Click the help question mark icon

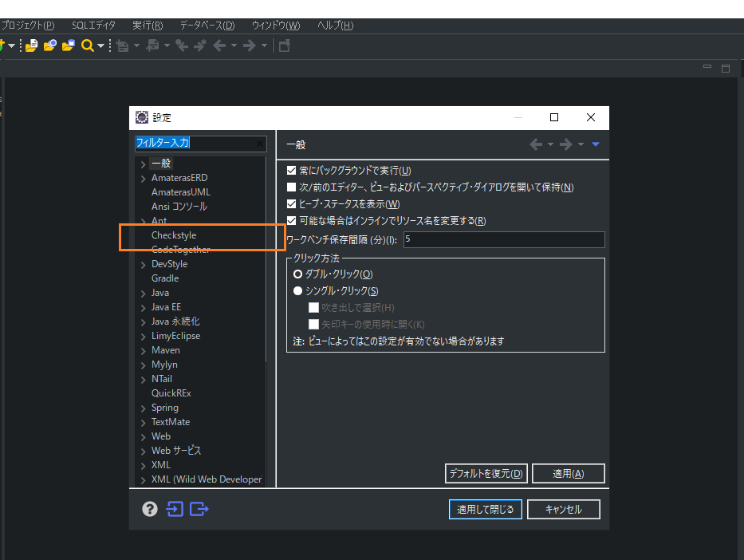click(150, 509)
